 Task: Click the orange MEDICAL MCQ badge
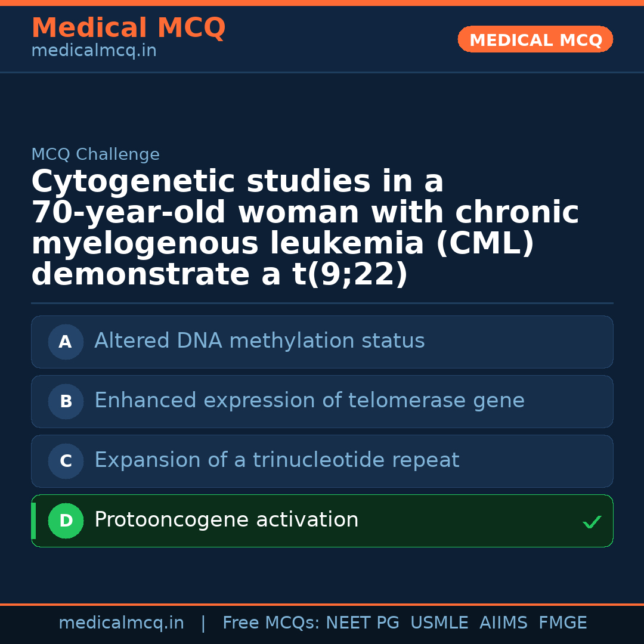coord(535,39)
